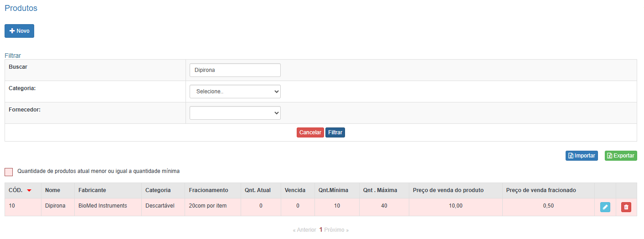Edit Dipirona with the pencil icon
Viewport: 644px width, 239px height.
pyautogui.click(x=605, y=207)
